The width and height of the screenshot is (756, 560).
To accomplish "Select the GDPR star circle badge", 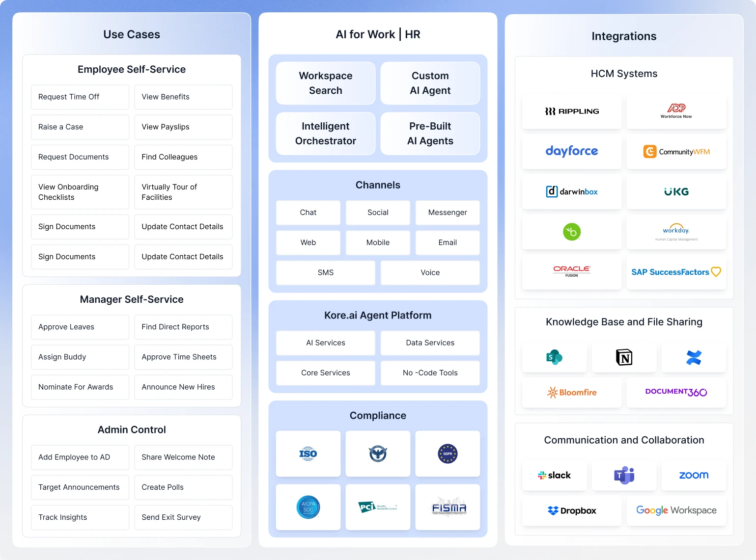I will coord(448,454).
